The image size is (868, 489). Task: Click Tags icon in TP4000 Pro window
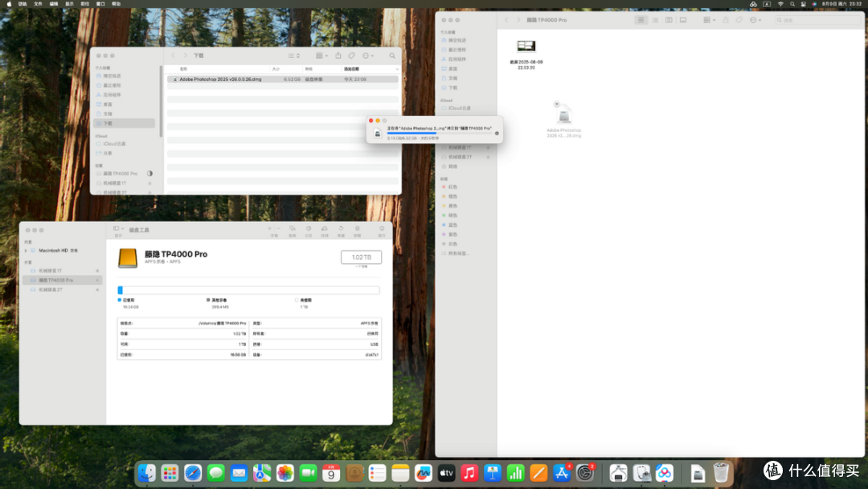point(739,20)
